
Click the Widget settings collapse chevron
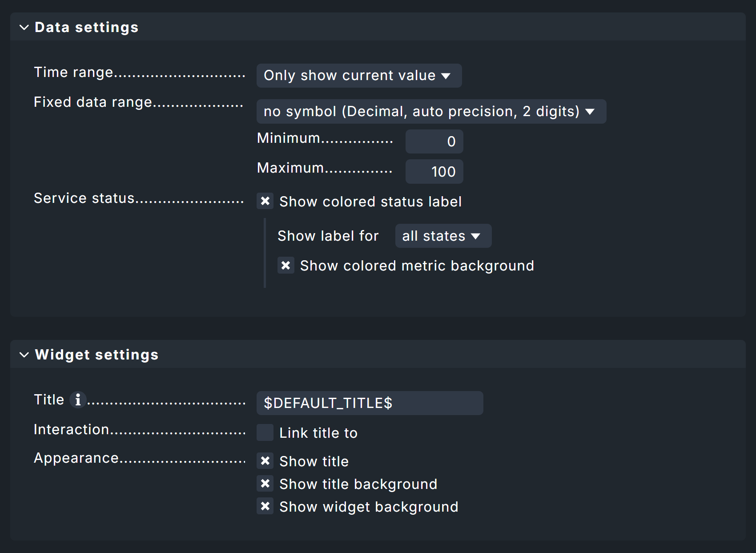24,355
